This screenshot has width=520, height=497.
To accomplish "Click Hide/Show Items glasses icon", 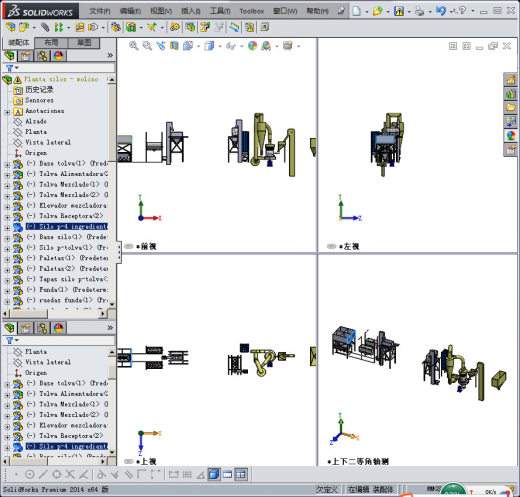I will point(231,46).
